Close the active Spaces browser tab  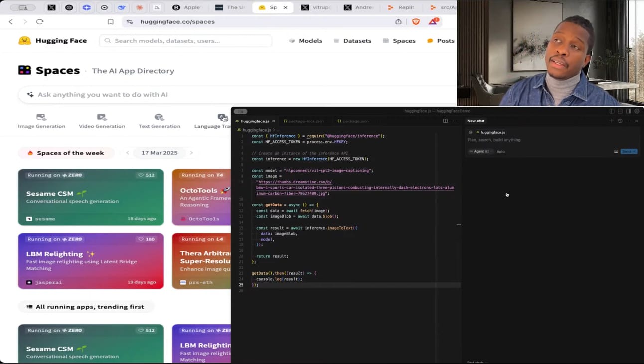[286, 7]
